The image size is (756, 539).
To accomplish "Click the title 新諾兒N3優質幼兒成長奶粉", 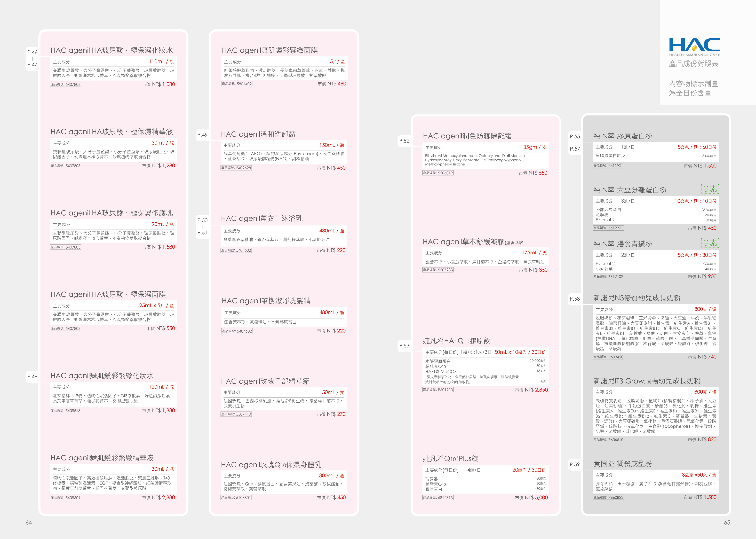I will coord(637,298).
